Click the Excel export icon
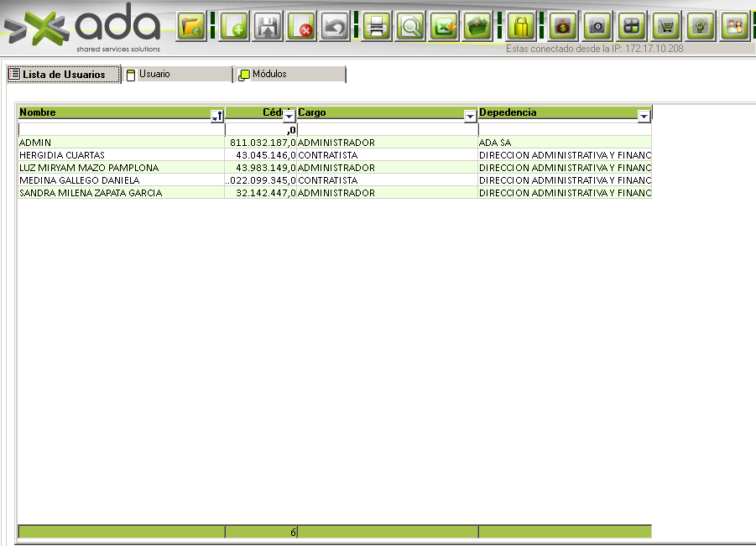The image size is (756, 546). pyautogui.click(x=445, y=27)
